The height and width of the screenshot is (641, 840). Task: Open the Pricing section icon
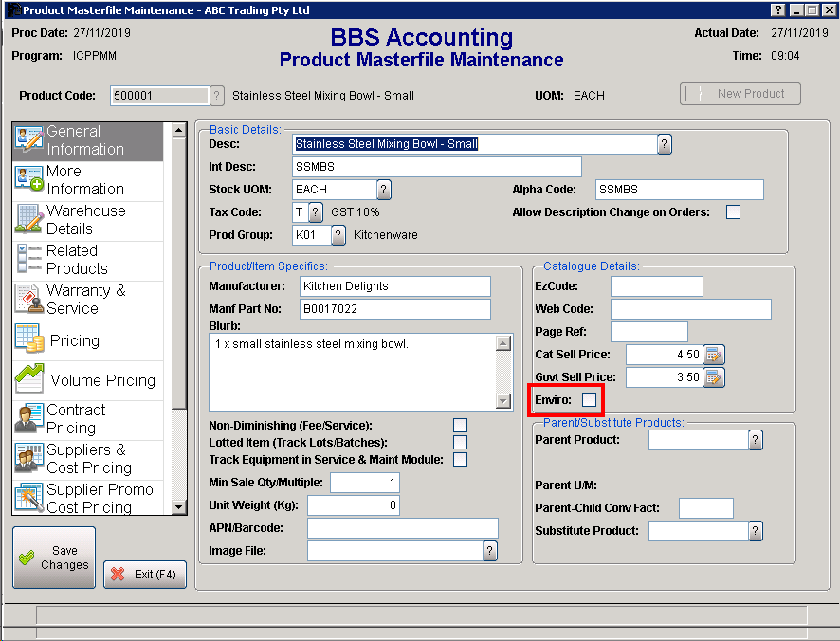pyautogui.click(x=29, y=340)
